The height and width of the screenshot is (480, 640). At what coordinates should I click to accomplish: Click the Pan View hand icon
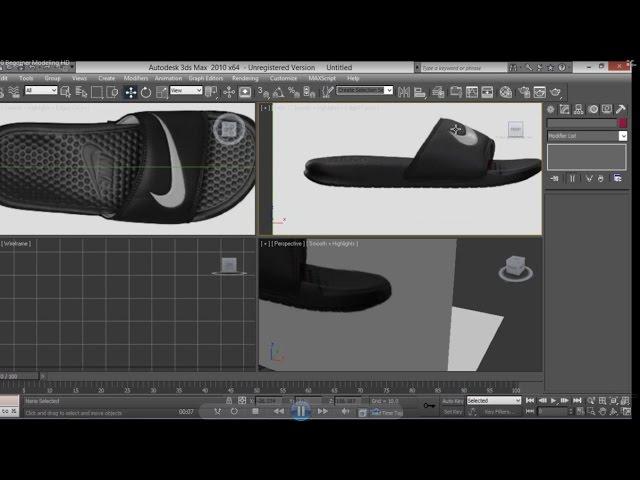(603, 411)
